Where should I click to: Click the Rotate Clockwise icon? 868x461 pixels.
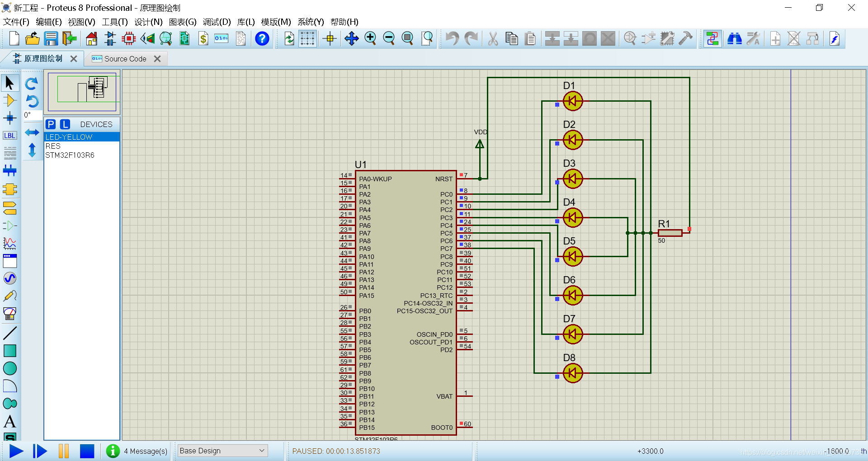[32, 84]
